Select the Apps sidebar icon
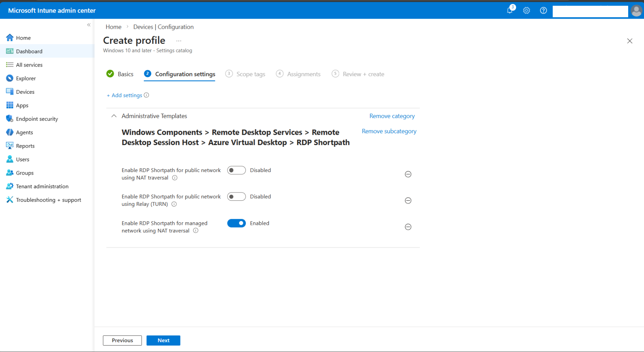Screen dimensions: 644x352 [x=10, y=105]
